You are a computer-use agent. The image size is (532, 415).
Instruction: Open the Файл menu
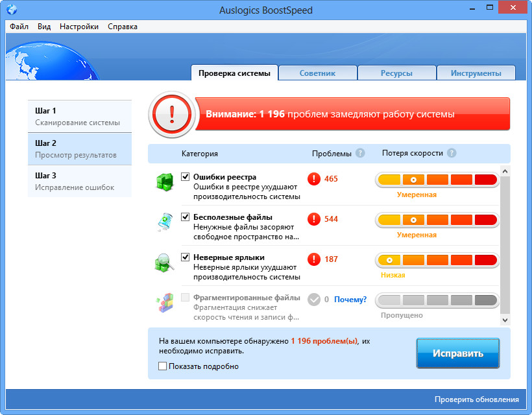tap(19, 27)
